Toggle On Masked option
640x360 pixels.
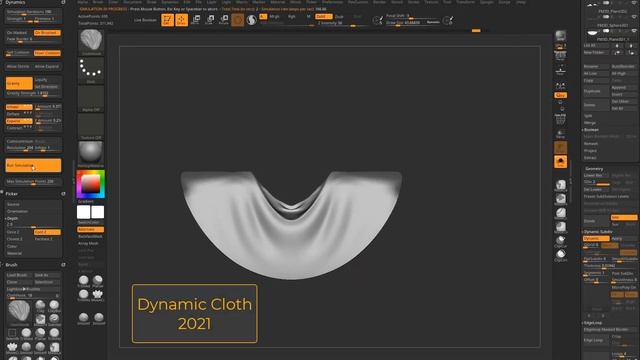[19, 33]
